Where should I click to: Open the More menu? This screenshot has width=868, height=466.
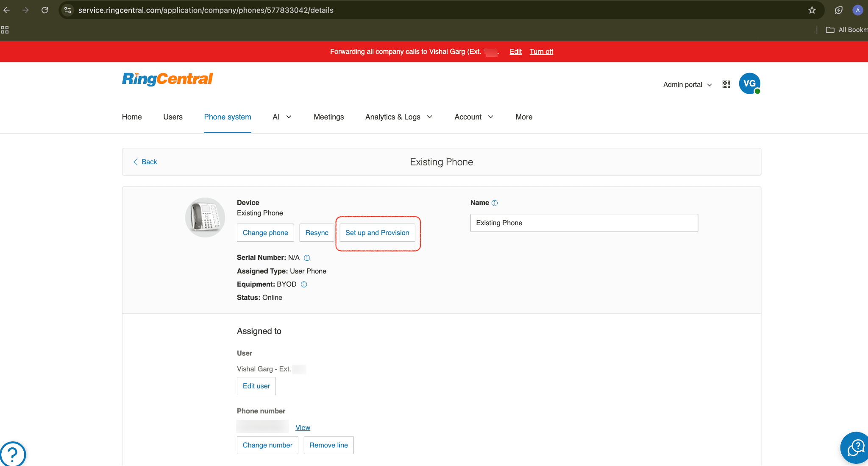coord(524,117)
